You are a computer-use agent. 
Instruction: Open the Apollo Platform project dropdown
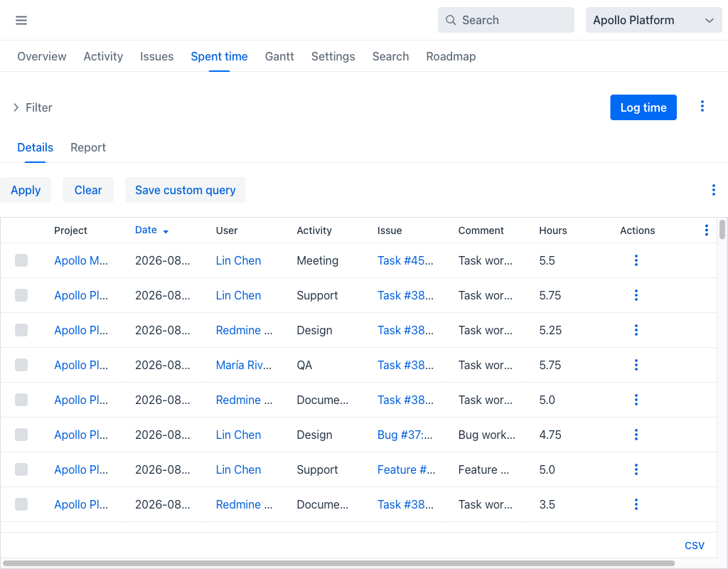(654, 20)
